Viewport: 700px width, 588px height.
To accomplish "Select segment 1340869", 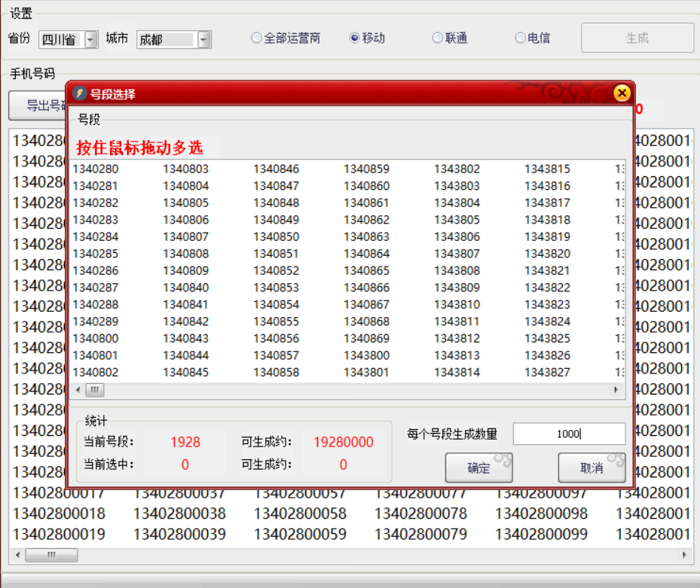I will point(366,339).
